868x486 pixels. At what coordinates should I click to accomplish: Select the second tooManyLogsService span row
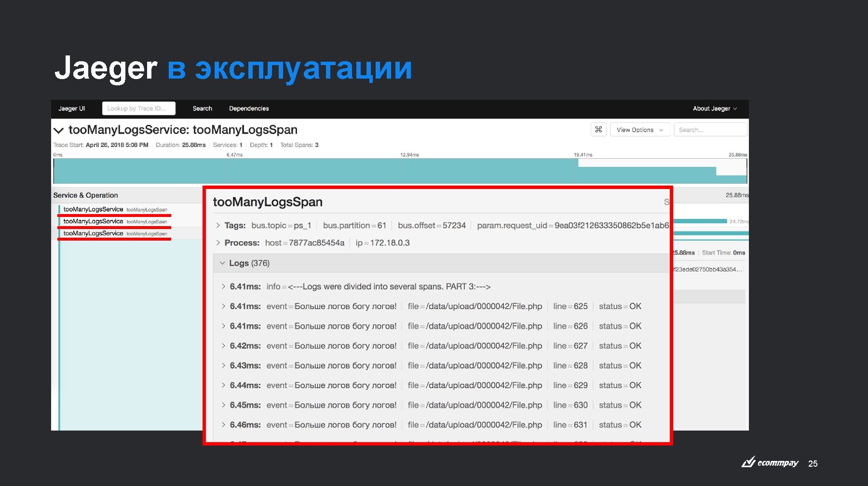[x=115, y=221]
